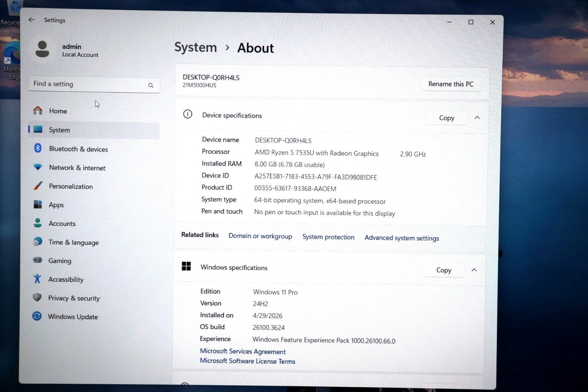The height and width of the screenshot is (392, 588).
Task: Collapse the Windows specifications section
Action: pos(474,270)
